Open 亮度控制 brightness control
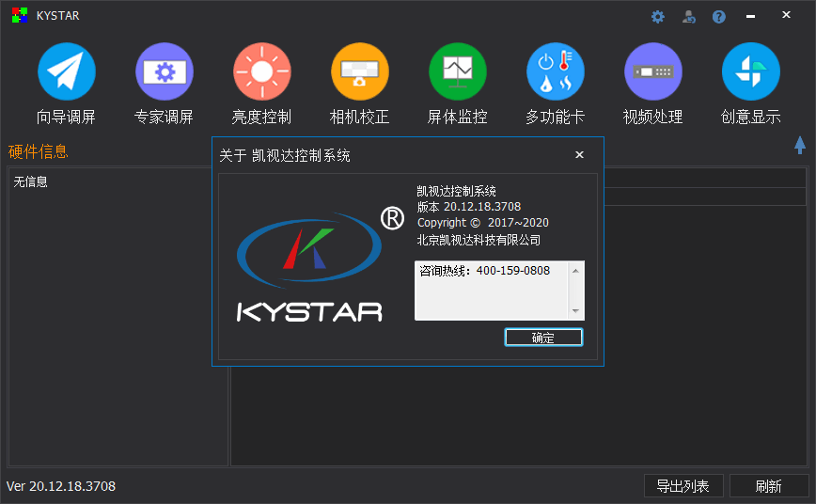Image resolution: width=816 pixels, height=504 pixels. [261, 71]
